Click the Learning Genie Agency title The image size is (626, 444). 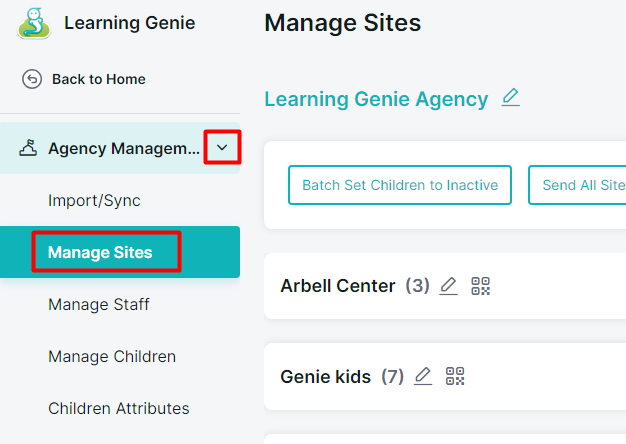[x=376, y=99]
